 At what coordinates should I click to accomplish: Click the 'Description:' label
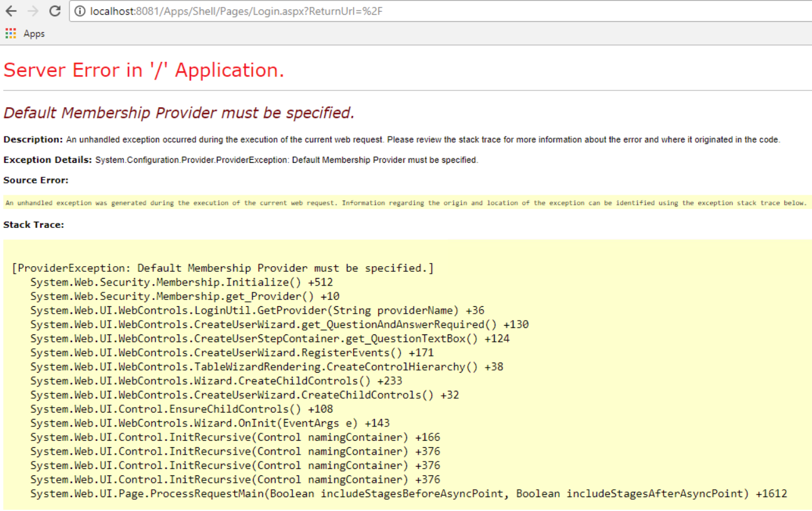[33, 140]
